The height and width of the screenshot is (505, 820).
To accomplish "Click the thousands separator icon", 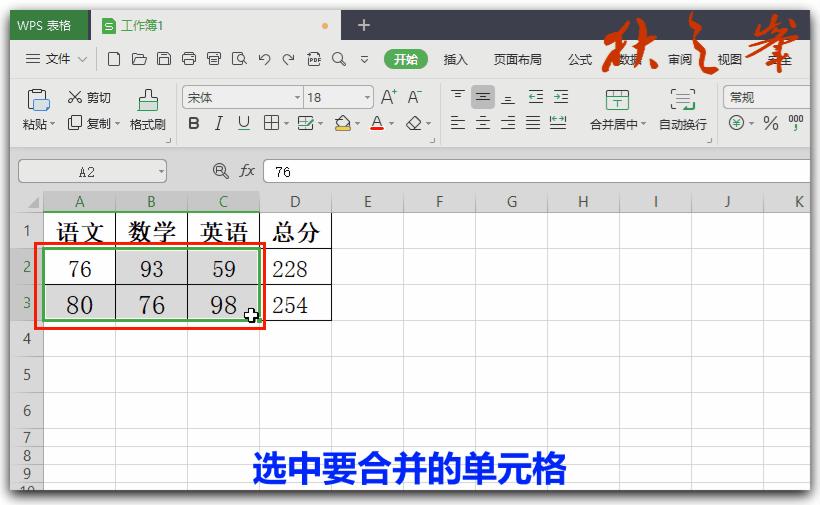I will (796, 123).
